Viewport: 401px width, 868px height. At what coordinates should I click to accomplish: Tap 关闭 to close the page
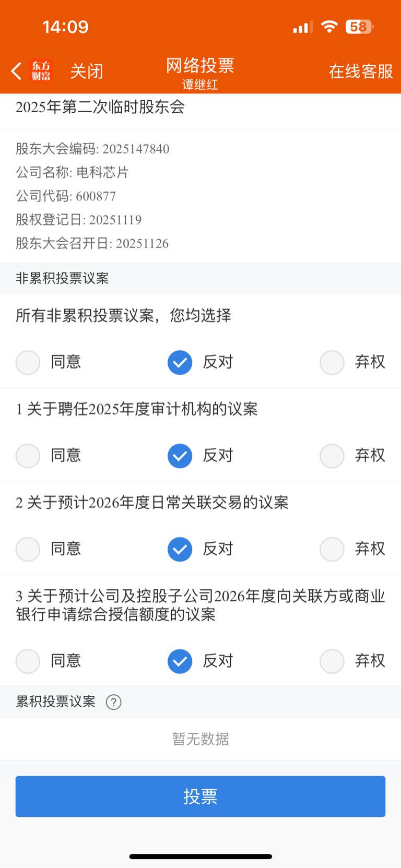pos(87,71)
